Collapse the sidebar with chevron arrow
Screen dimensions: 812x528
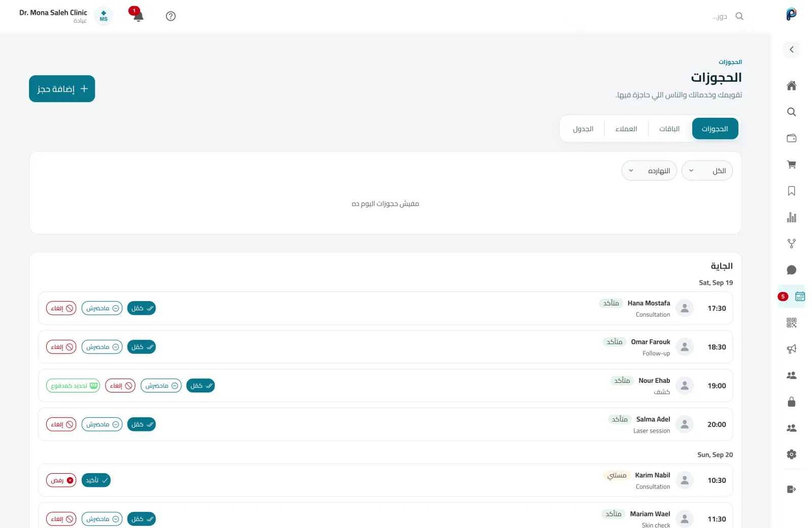point(791,49)
